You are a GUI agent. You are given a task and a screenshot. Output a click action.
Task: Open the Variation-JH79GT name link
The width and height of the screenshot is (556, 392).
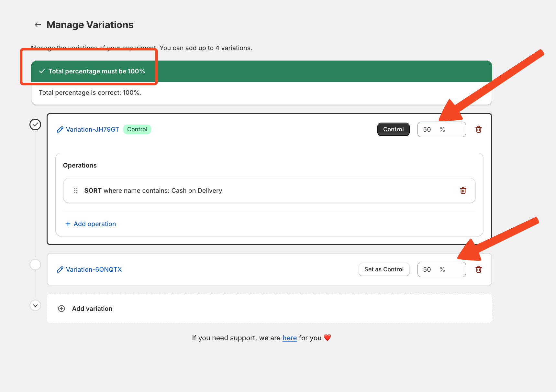tap(93, 129)
